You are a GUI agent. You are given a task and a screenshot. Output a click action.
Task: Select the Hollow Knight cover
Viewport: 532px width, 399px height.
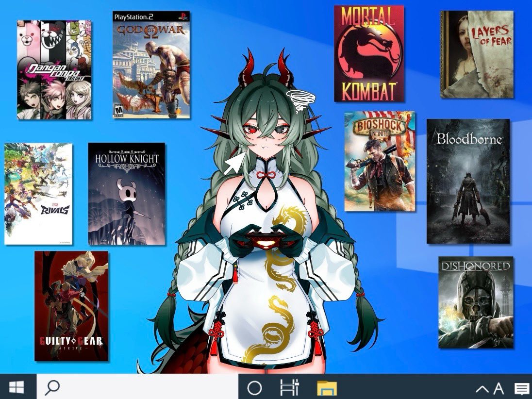[x=127, y=194]
